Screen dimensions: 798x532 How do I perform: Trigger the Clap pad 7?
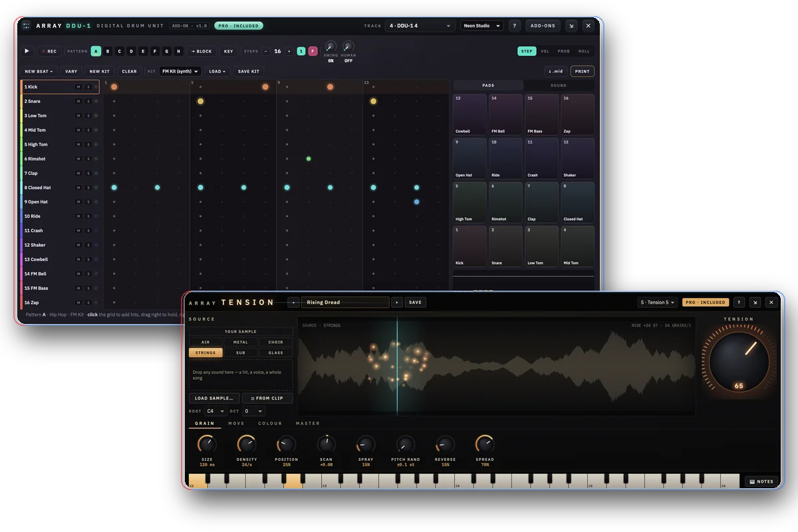coord(542,202)
